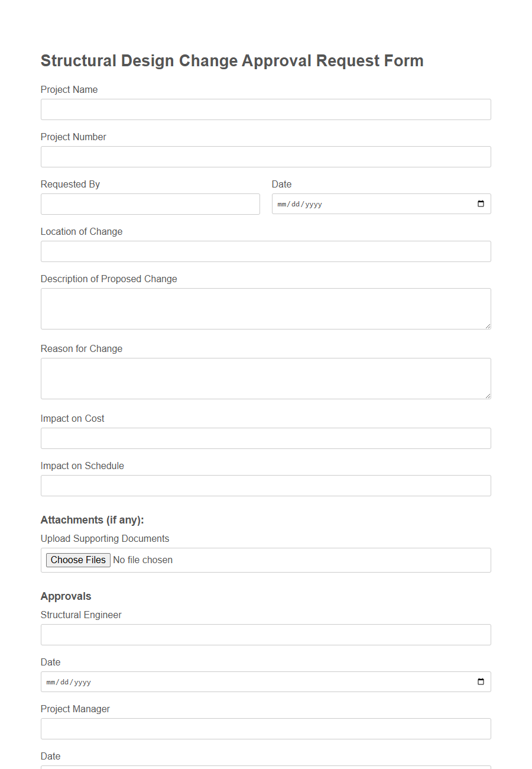Image resolution: width=532 pixels, height=769 pixels.
Task: Click the mm/dd/yyyy placeholder in the engineer Date field
Action: coord(68,681)
